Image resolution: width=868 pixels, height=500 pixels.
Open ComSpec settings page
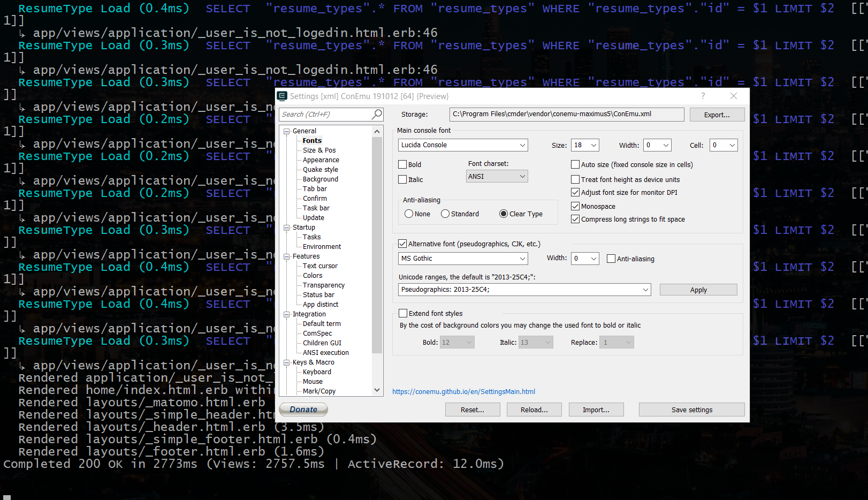[x=317, y=334]
